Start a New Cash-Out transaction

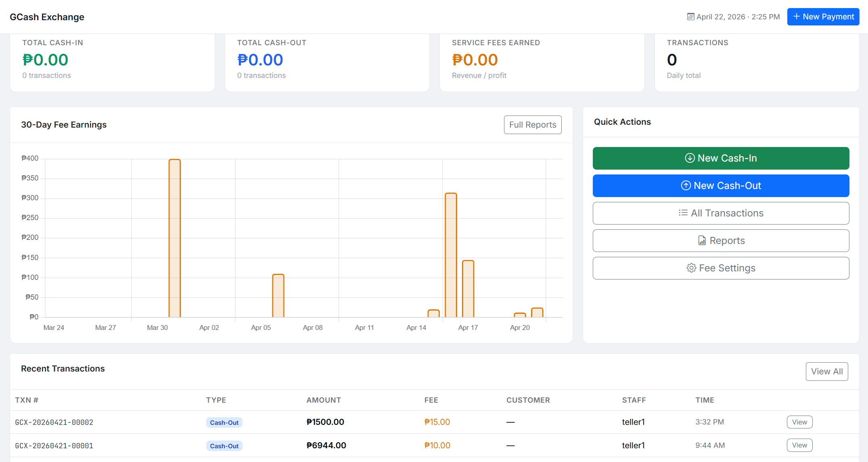click(x=721, y=185)
